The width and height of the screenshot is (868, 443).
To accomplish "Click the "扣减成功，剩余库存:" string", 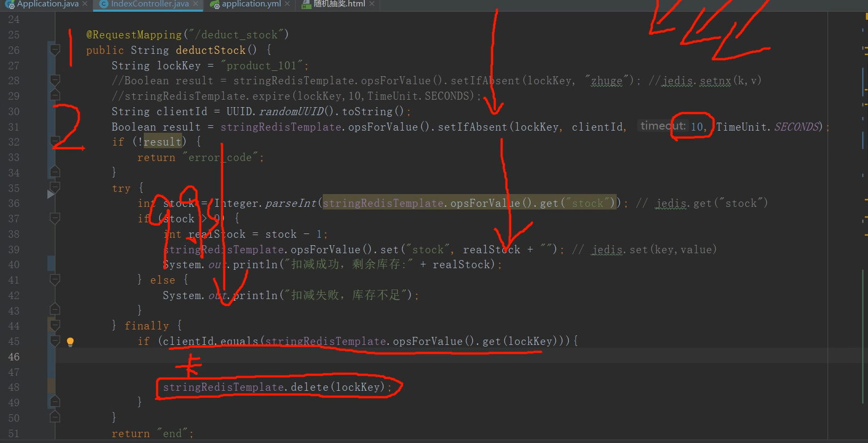I will [x=349, y=264].
